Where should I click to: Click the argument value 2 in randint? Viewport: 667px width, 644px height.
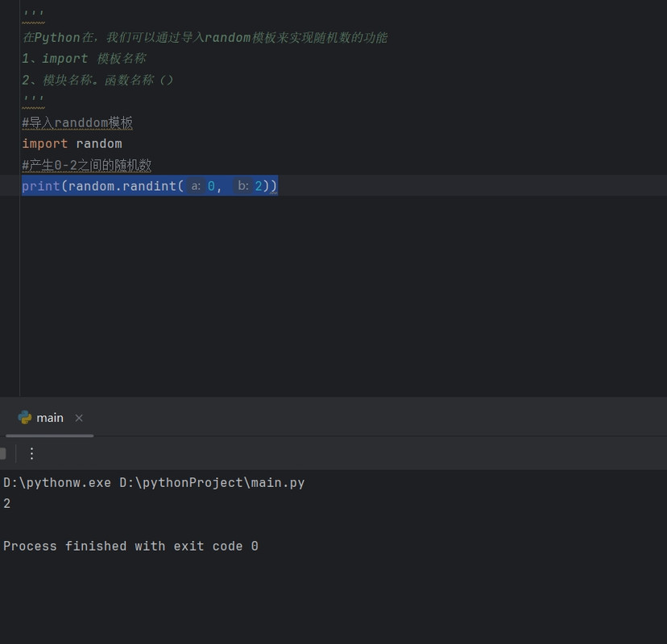click(259, 186)
